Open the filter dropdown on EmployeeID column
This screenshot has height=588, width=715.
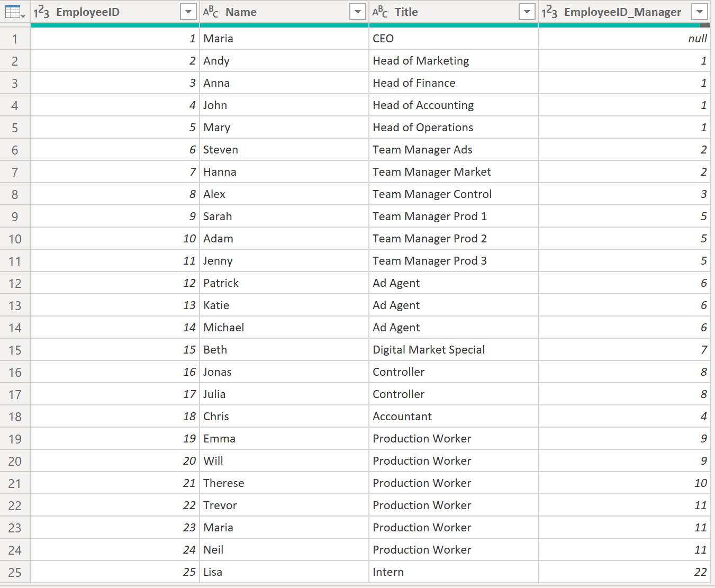[x=188, y=12]
